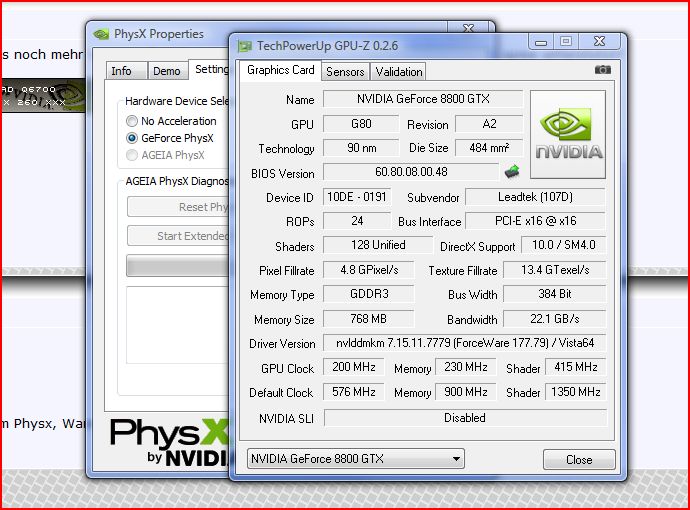This screenshot has width=690, height=510.
Task: Click Default Clock value 576 MHz
Action: point(353,392)
